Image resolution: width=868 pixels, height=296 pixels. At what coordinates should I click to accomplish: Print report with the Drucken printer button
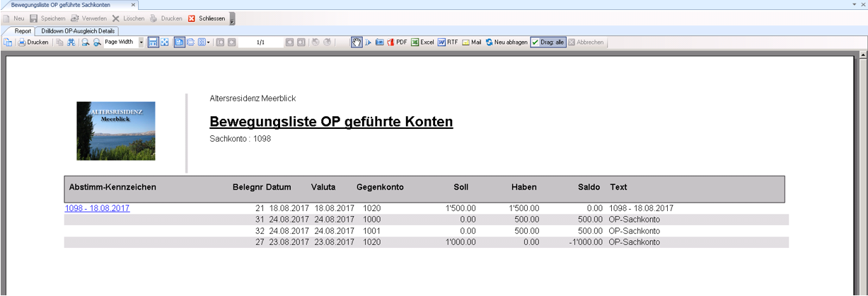(x=33, y=42)
